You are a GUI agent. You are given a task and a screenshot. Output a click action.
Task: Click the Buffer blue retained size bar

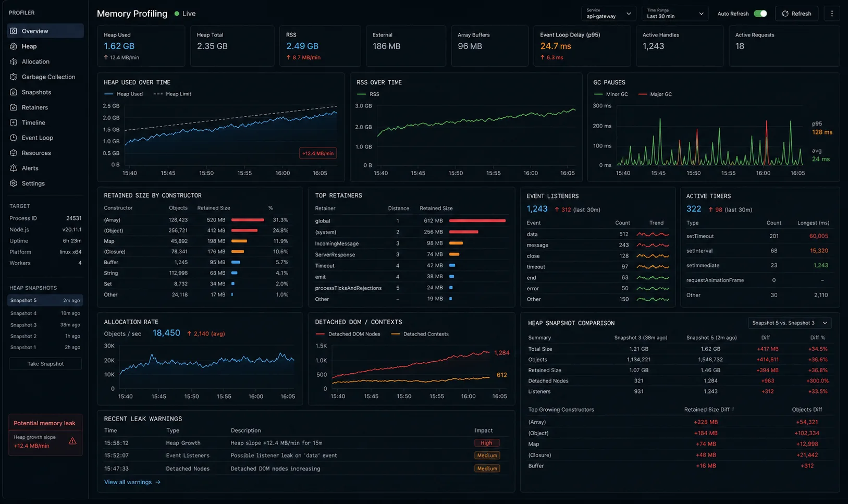click(x=236, y=262)
